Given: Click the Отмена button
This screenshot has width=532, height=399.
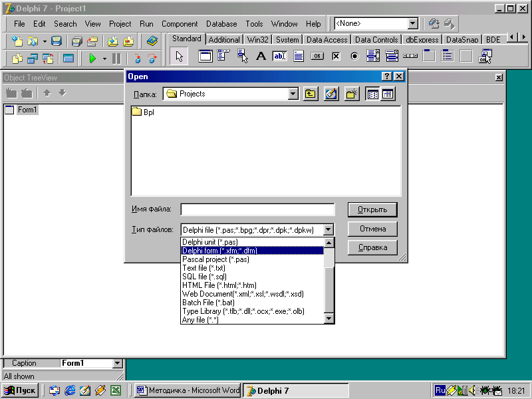Looking at the screenshot, I should click(372, 229).
